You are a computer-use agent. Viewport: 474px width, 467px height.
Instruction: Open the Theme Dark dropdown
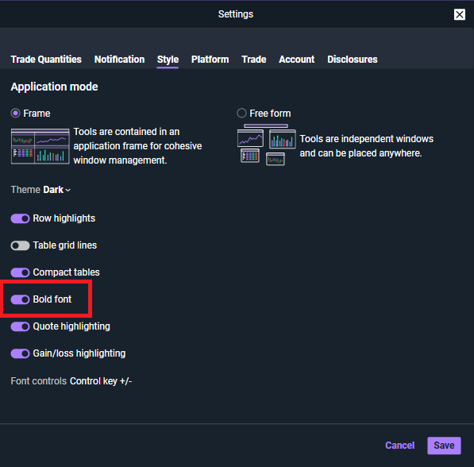(x=57, y=190)
